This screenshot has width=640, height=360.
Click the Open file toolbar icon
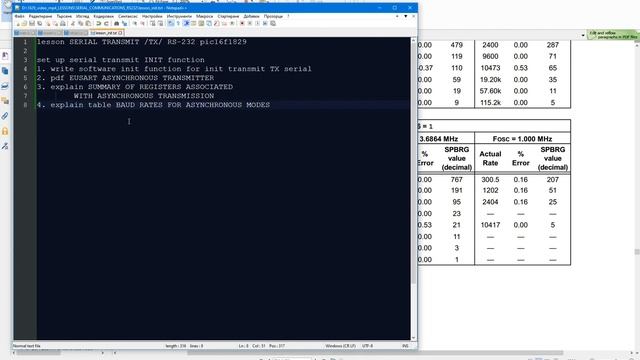point(24,24)
